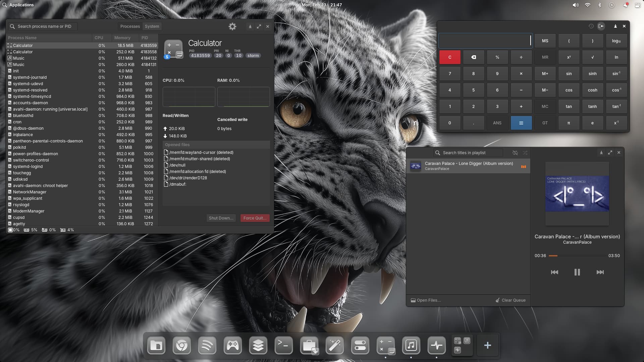Screen dimensions: 644x362
Task: Select the Processes tab
Action: click(x=130, y=26)
